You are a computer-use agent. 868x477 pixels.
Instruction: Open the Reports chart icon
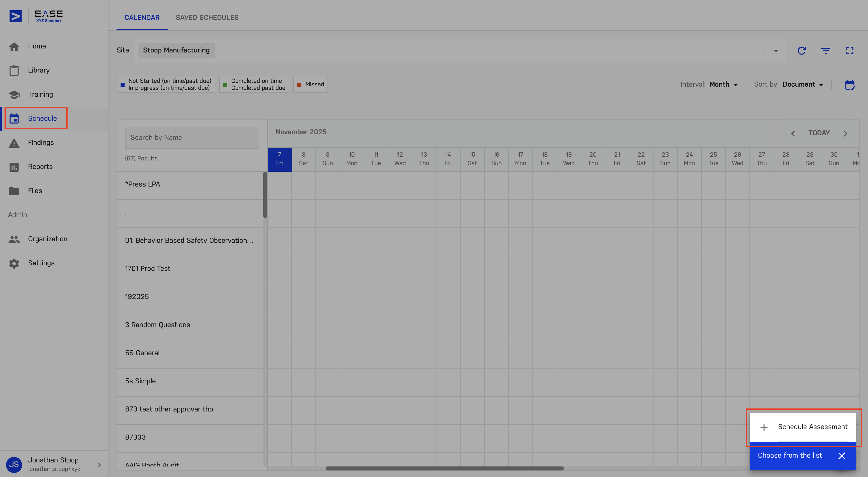point(14,166)
